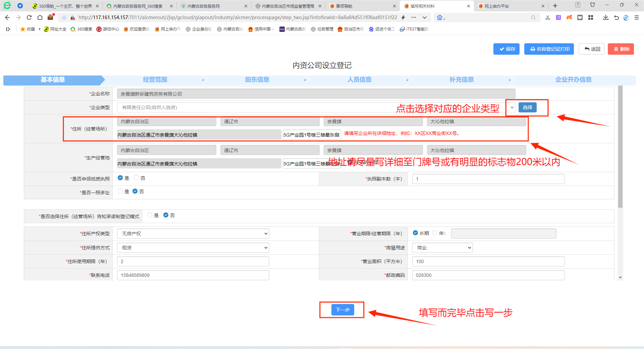Open the downloads icon in toolbar

pos(605,17)
